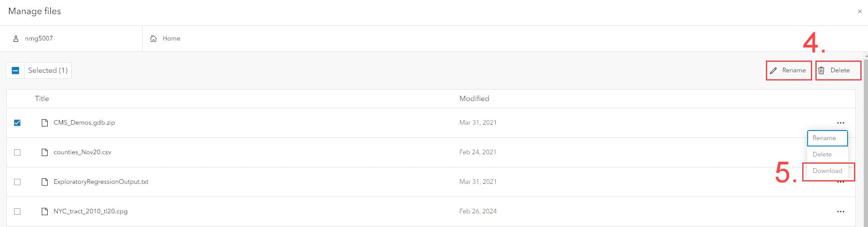Select Download in the context menu

click(x=827, y=171)
